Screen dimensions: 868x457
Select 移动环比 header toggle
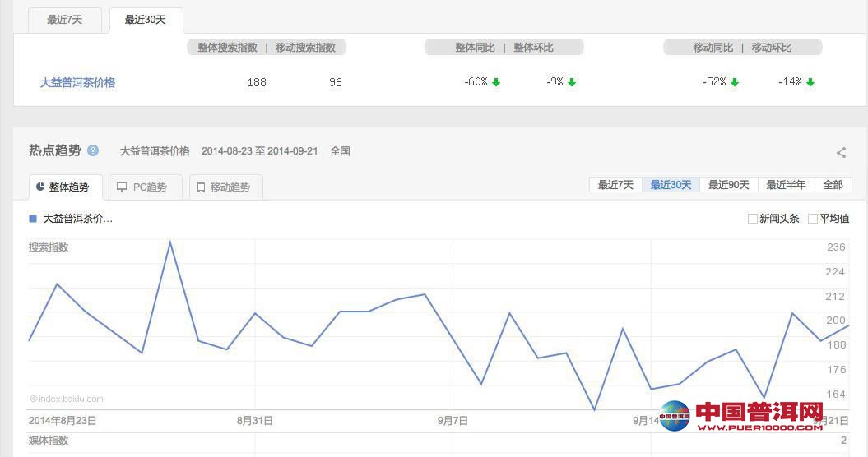click(x=772, y=48)
